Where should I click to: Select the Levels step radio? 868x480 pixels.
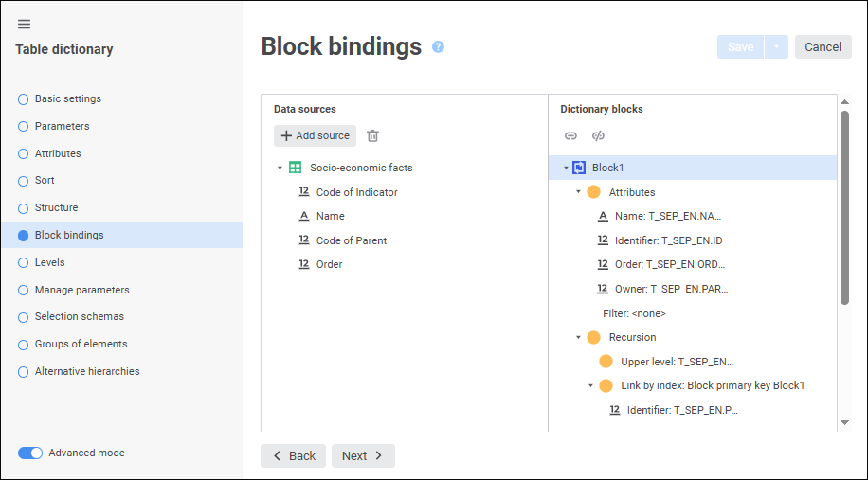(24, 262)
